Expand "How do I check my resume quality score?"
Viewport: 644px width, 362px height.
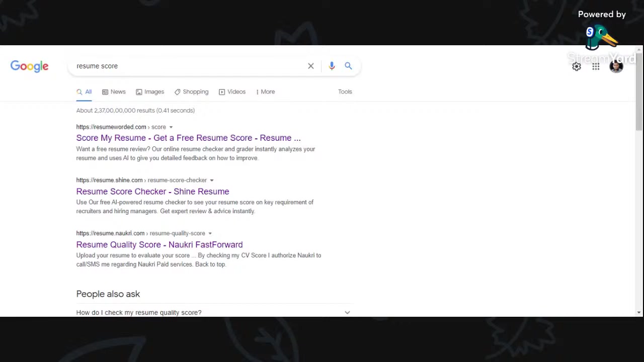213,312
